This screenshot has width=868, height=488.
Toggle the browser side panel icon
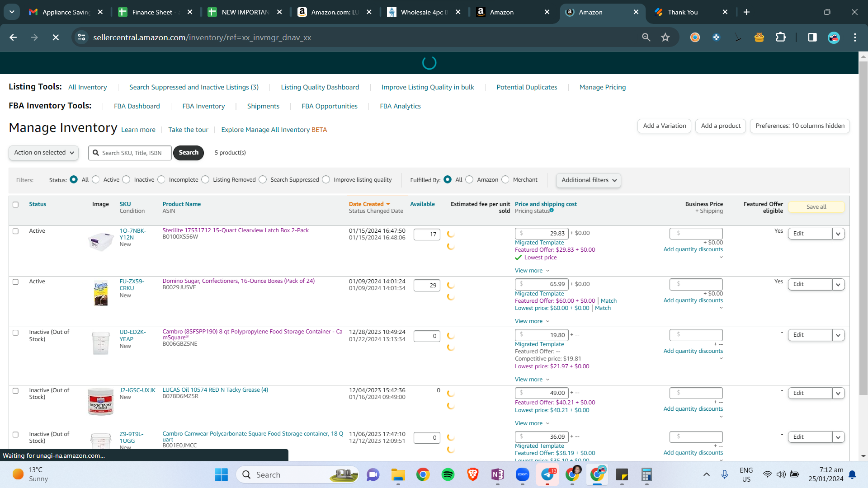812,38
